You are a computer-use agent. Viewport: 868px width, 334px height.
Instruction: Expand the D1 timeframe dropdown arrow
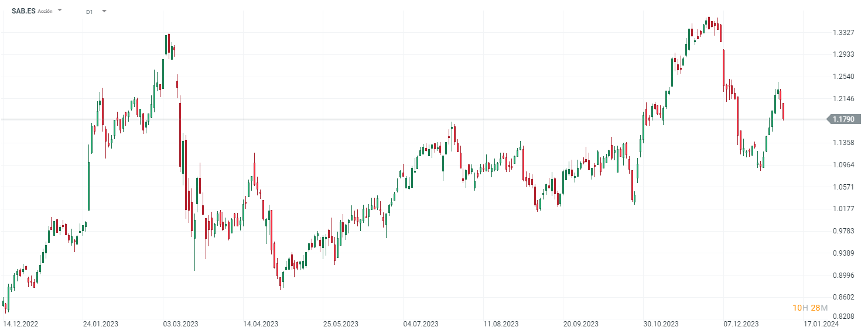[104, 11]
